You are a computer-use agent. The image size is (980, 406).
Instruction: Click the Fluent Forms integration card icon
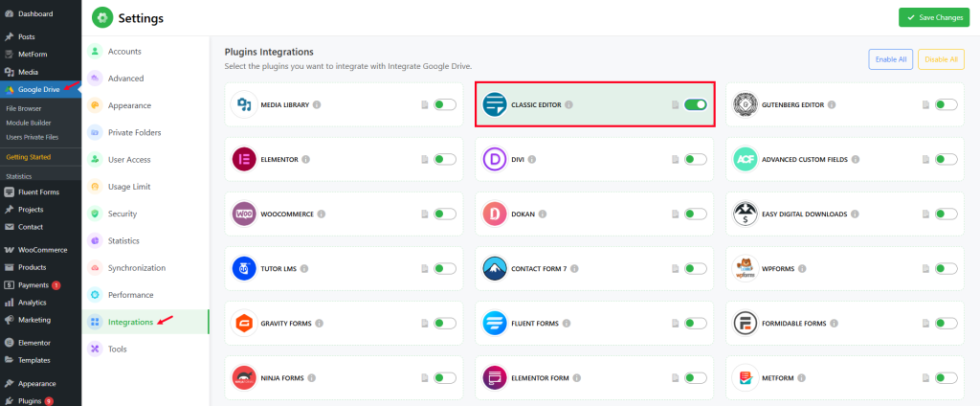pos(495,324)
